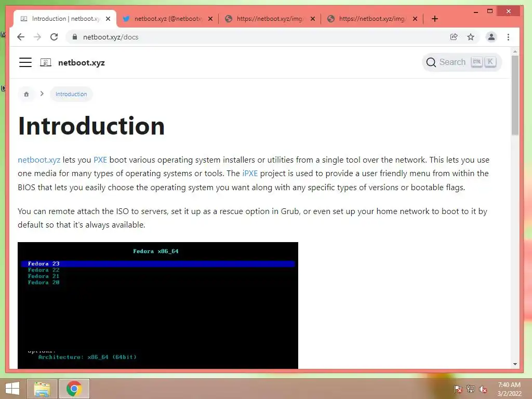532x399 pixels.
Task: Click the CTRL key hint in search
Action: coord(477,62)
